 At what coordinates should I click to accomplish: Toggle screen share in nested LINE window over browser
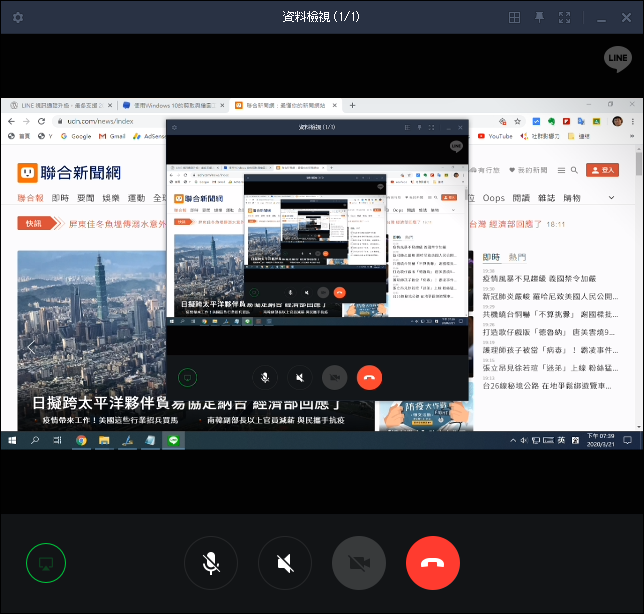pyautogui.click(x=187, y=377)
